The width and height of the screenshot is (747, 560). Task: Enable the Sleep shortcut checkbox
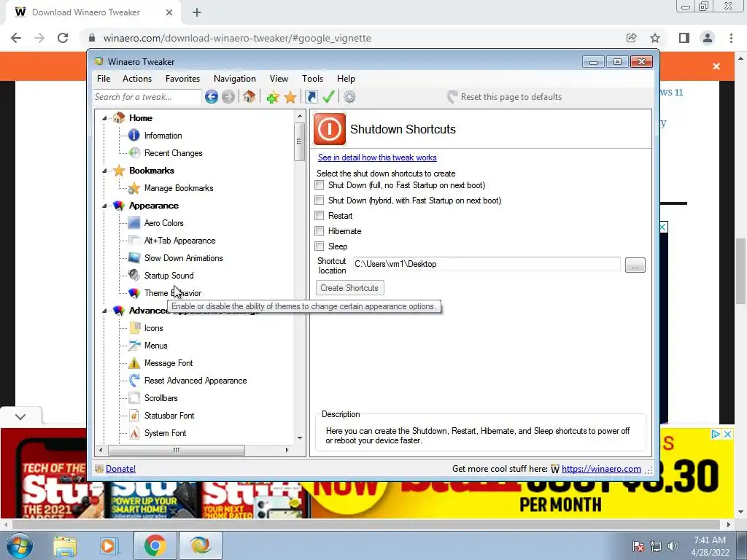(x=320, y=246)
